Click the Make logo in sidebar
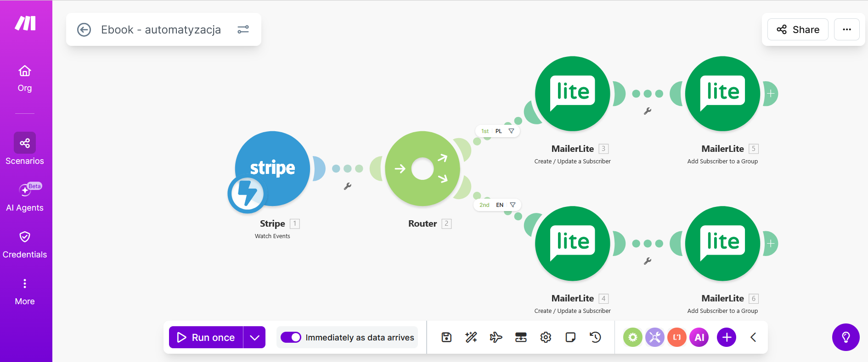The height and width of the screenshot is (362, 868). 25,23
